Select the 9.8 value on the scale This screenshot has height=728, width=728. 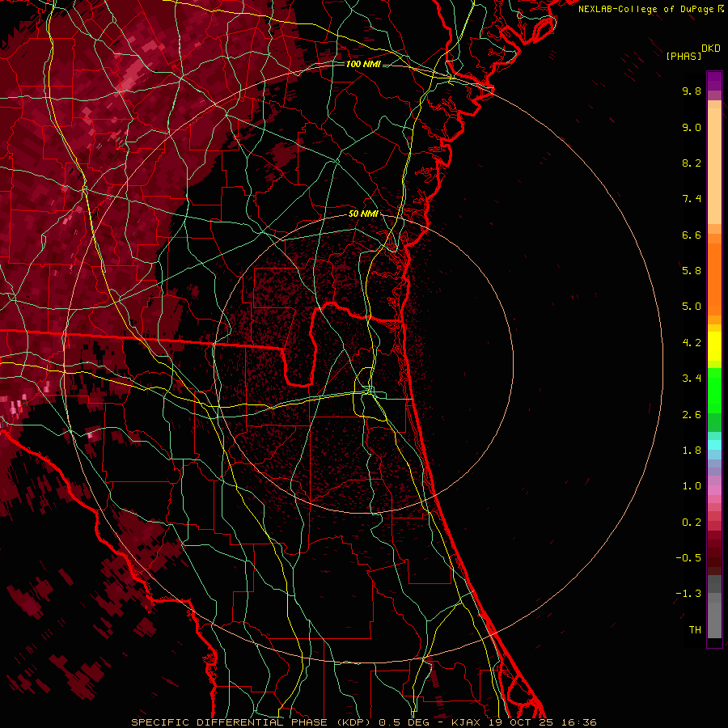pos(692,91)
